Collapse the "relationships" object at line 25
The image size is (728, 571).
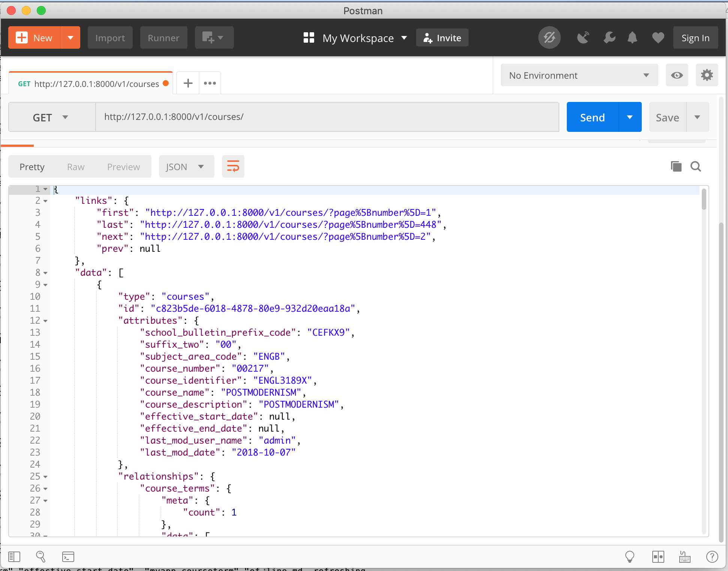pyautogui.click(x=45, y=477)
